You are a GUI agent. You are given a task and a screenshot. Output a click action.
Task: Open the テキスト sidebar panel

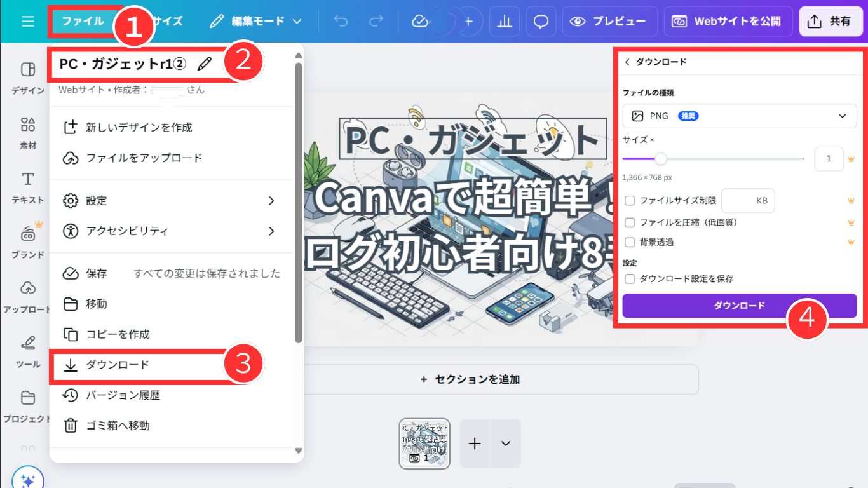(x=27, y=187)
